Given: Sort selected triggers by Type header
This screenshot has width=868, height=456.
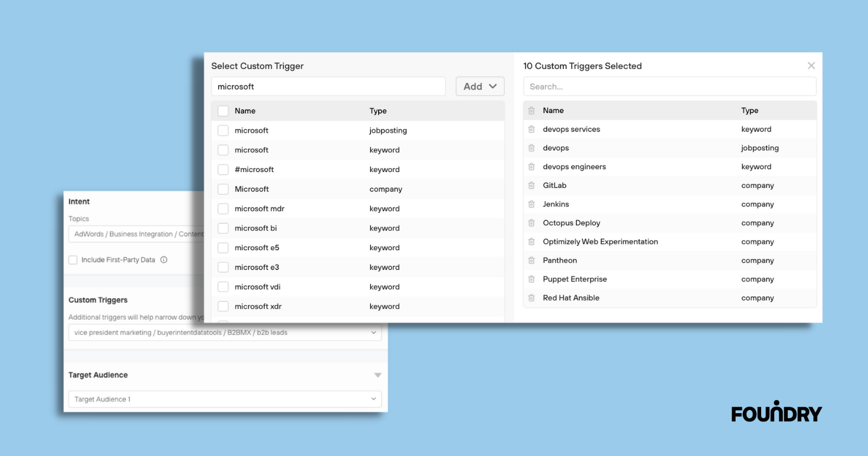Looking at the screenshot, I should pyautogui.click(x=750, y=110).
